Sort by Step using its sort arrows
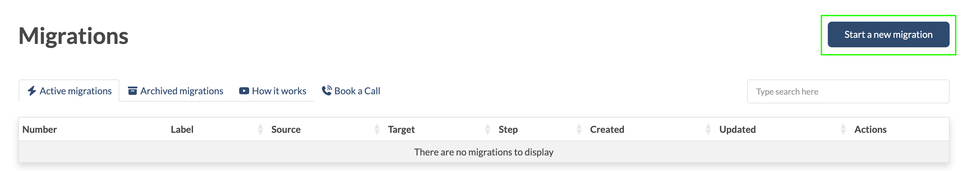 (579, 129)
